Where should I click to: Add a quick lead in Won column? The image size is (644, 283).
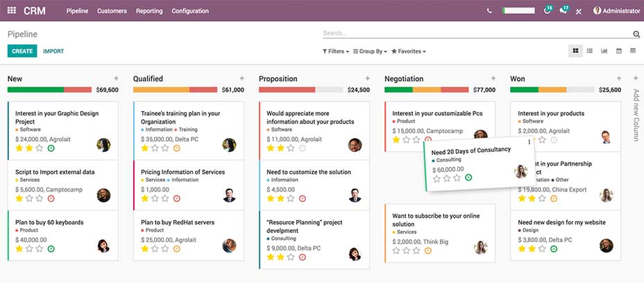(x=619, y=78)
